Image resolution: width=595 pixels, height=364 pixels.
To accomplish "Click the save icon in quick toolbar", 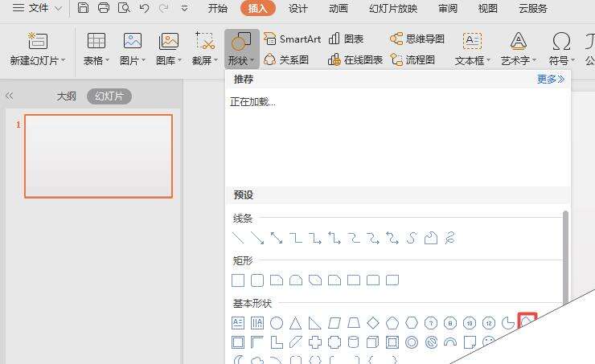I will click(x=84, y=9).
